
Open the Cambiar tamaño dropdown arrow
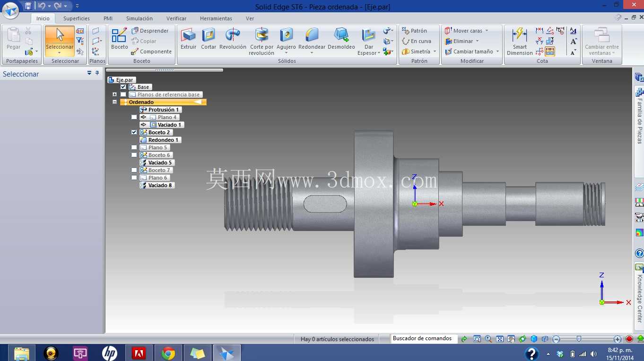coord(497,52)
